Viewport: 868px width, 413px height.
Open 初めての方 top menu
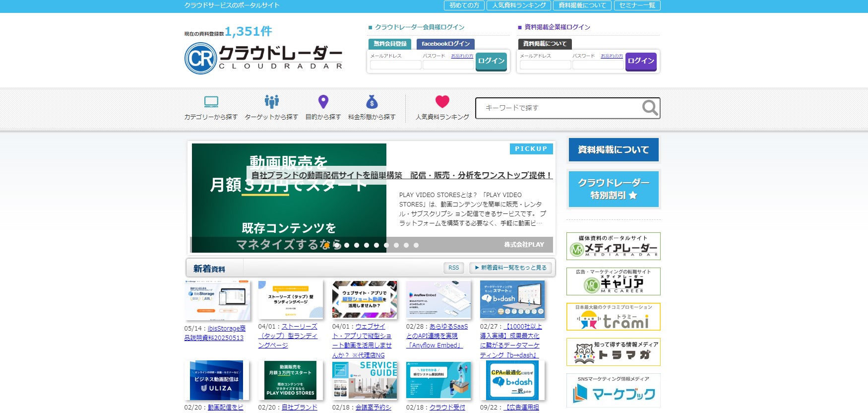(464, 5)
